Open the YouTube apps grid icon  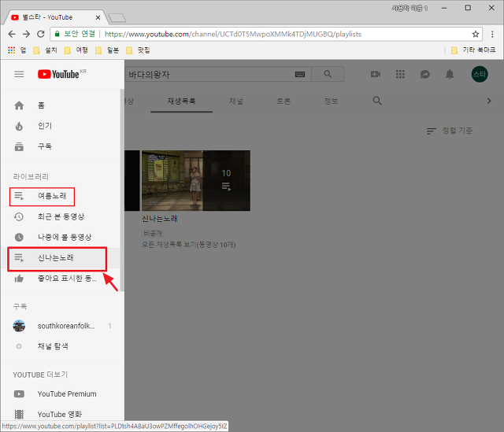pyautogui.click(x=400, y=74)
